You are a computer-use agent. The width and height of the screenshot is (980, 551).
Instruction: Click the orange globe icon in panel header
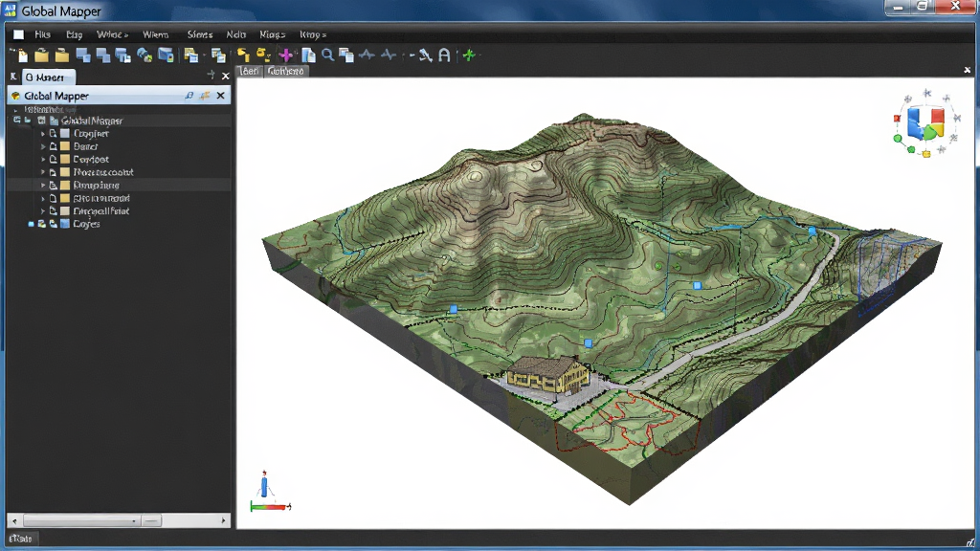(x=15, y=96)
